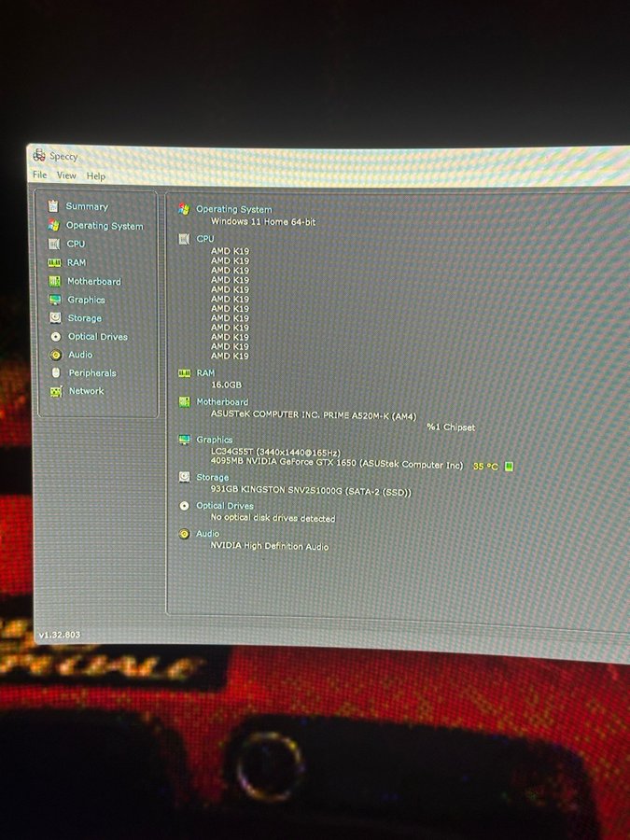
Task: Click the Audio speaker icon in sidebar
Action: tap(56, 355)
